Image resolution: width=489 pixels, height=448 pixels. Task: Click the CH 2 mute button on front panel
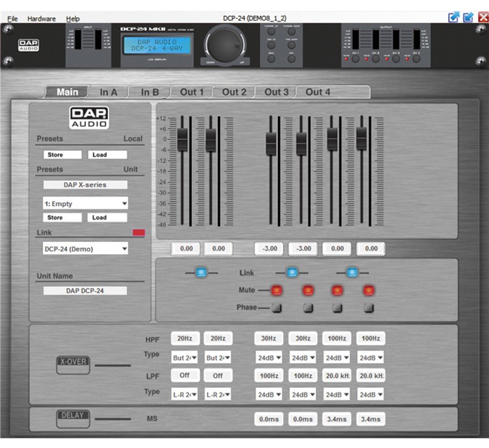click(376, 59)
